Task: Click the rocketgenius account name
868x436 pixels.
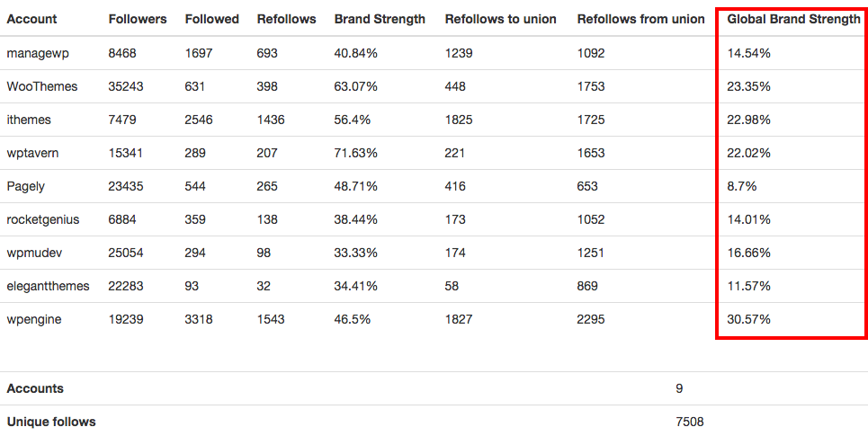Action: coord(42,219)
